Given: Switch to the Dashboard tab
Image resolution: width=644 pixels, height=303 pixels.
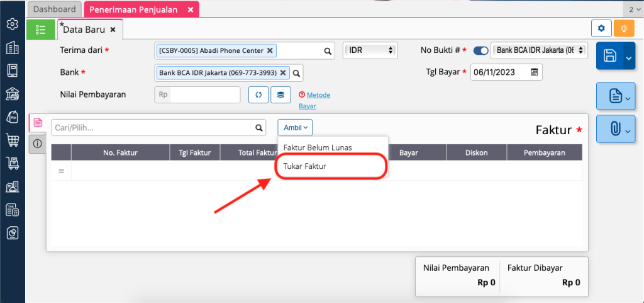Looking at the screenshot, I should tap(55, 9).
